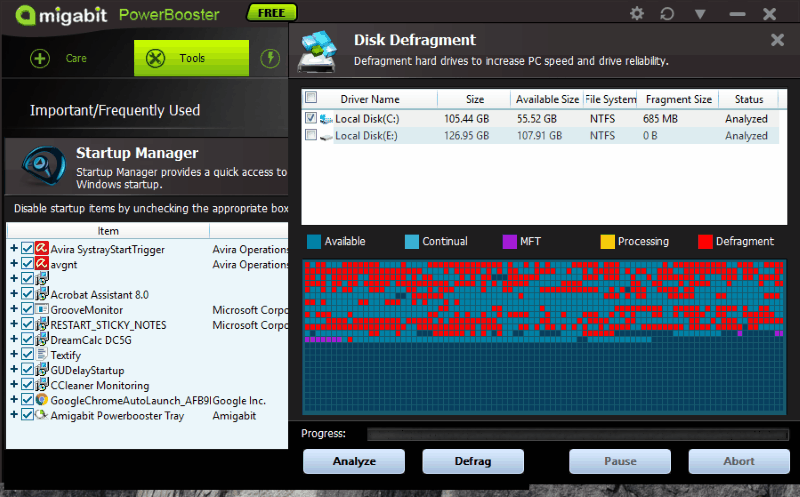
Task: Sort by the Fragment Size column header
Action: click(x=678, y=99)
